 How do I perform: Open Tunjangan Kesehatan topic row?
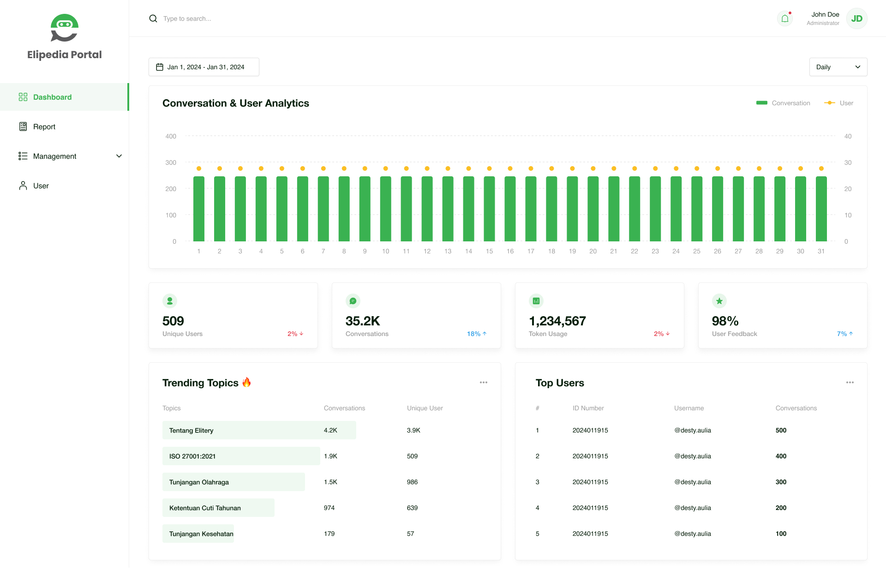click(325, 534)
